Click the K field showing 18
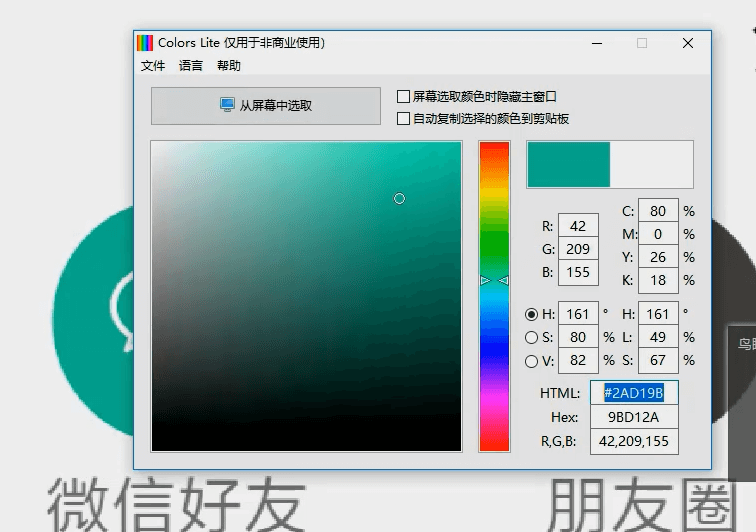This screenshot has height=532, width=756. coord(658,280)
